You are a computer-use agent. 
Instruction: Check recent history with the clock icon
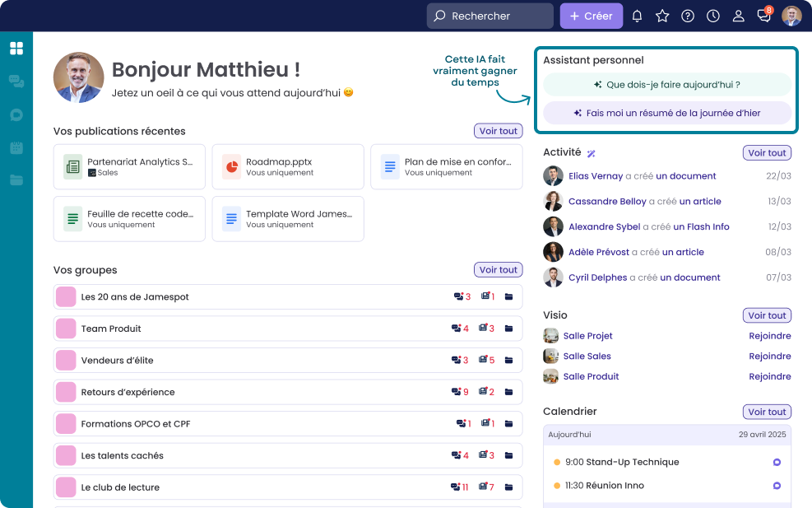pyautogui.click(x=712, y=15)
